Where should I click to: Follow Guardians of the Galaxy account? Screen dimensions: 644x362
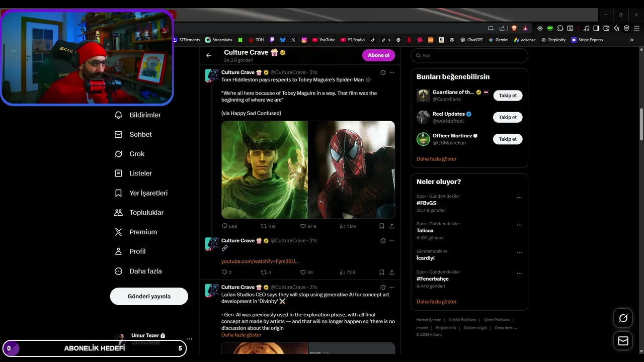[x=508, y=96]
